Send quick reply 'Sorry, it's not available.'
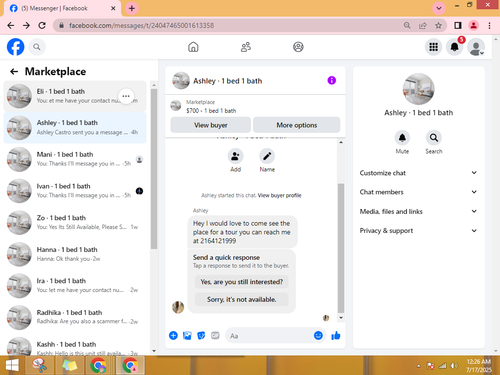The height and width of the screenshot is (375, 500). click(x=242, y=299)
